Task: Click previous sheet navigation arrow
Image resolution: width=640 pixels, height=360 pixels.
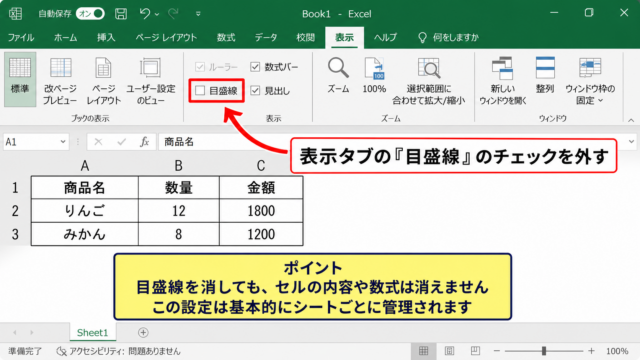Action: pos(15,332)
